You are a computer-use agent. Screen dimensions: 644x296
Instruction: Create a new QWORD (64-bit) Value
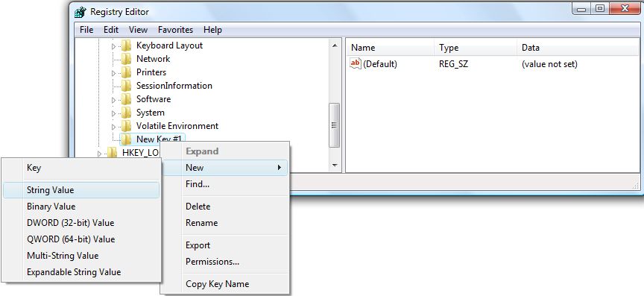click(x=81, y=239)
